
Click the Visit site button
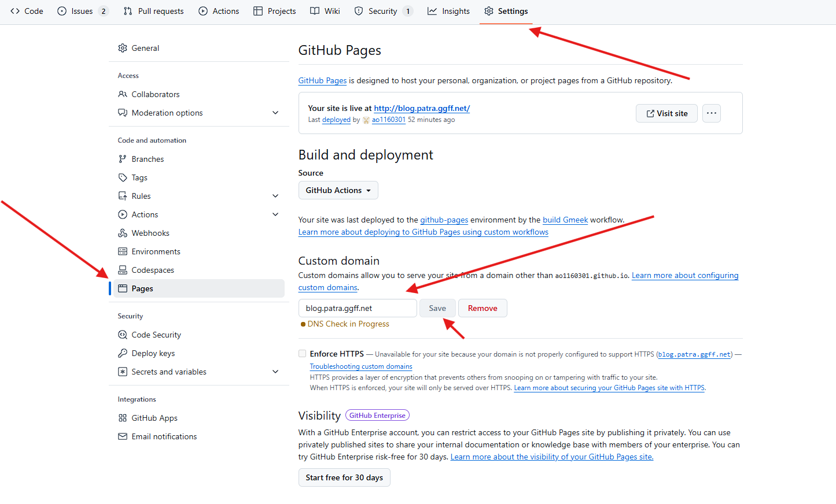[x=666, y=113]
